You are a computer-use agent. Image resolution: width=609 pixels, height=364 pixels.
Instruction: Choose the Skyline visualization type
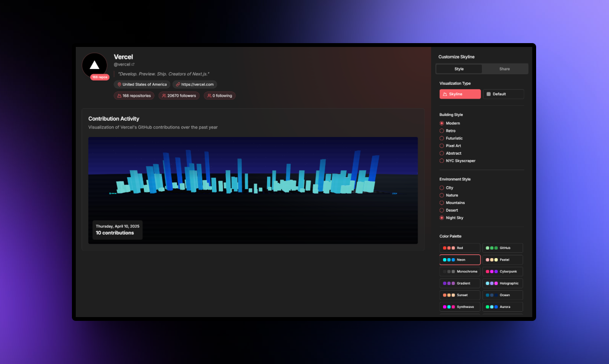click(x=460, y=94)
